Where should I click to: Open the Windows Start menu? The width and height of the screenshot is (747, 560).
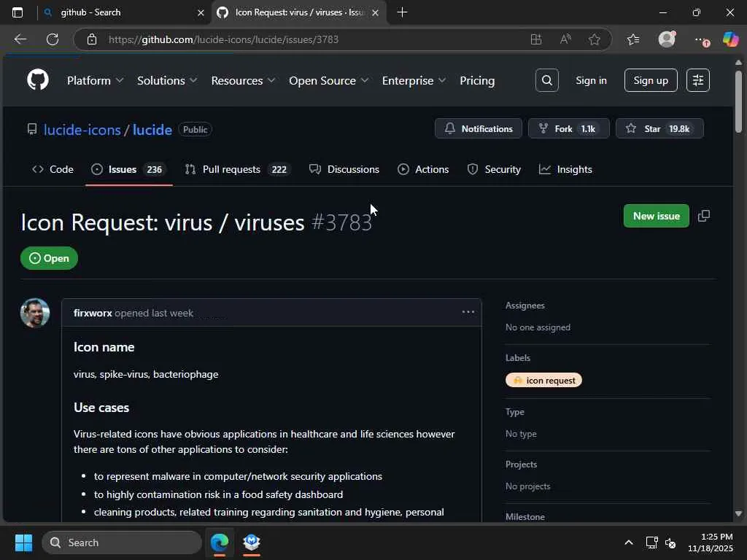23,542
